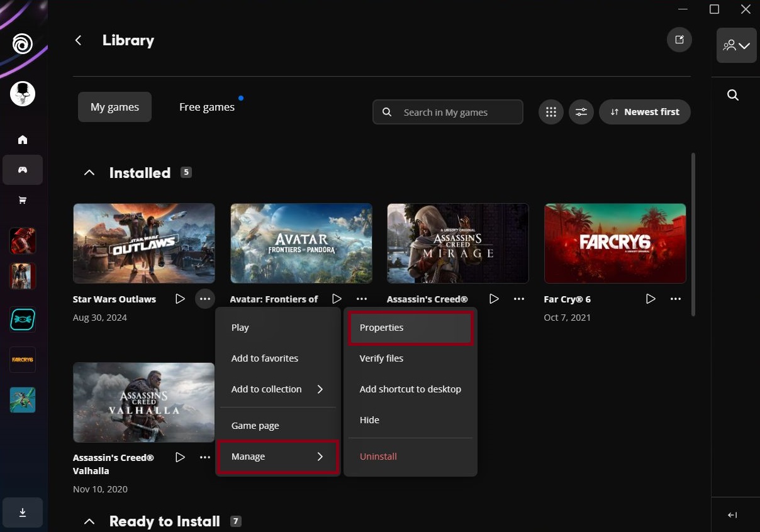760x532 pixels.
Task: Open the Assassin's Creed Valhalla cover
Action: click(x=144, y=402)
